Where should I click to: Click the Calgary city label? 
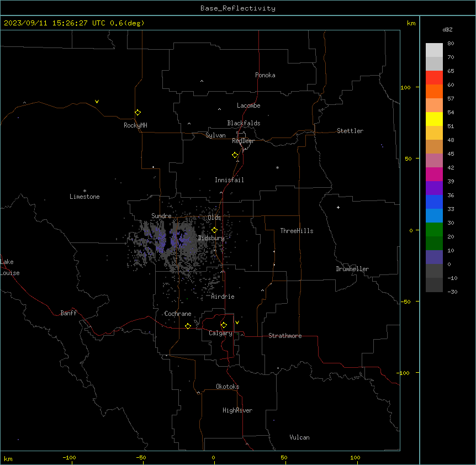(x=220, y=333)
